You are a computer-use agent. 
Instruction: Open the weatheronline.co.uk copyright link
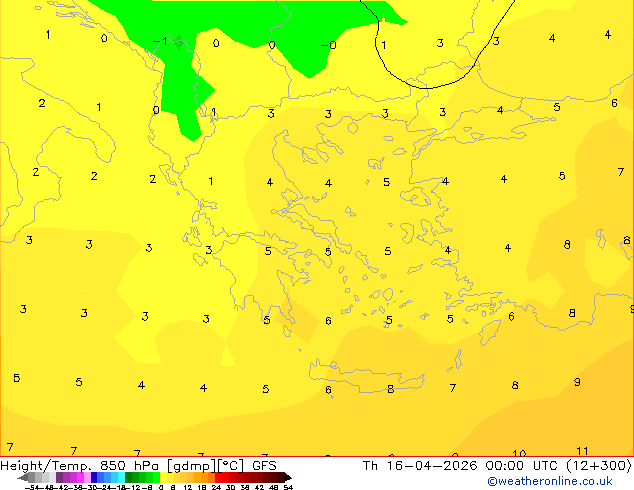click(x=550, y=481)
